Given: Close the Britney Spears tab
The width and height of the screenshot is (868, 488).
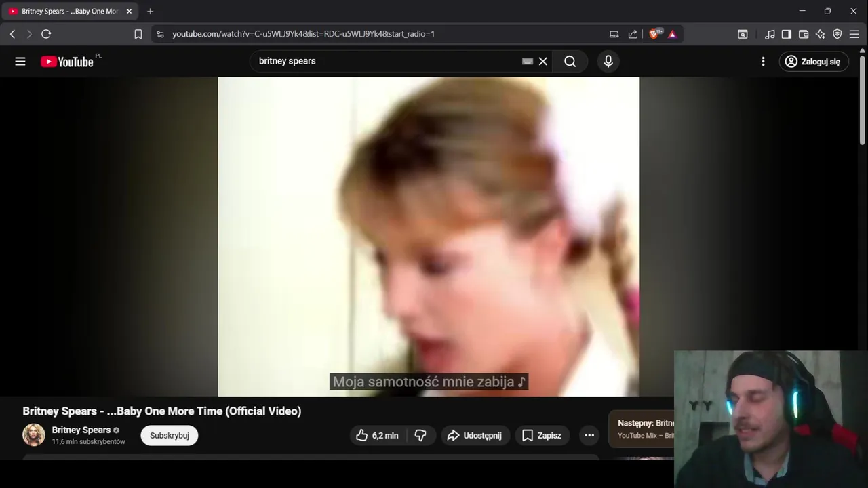Looking at the screenshot, I should [129, 12].
